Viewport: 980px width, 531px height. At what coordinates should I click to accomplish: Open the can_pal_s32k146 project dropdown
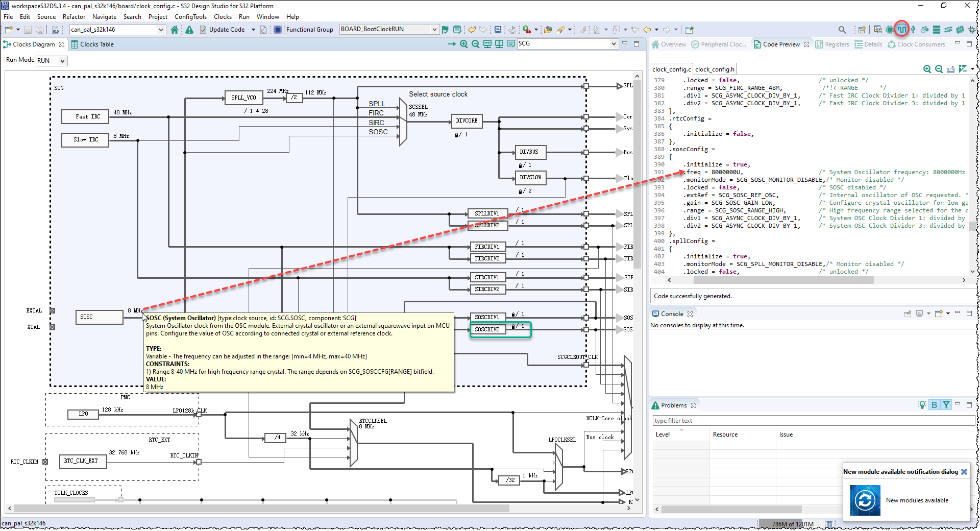click(161, 30)
